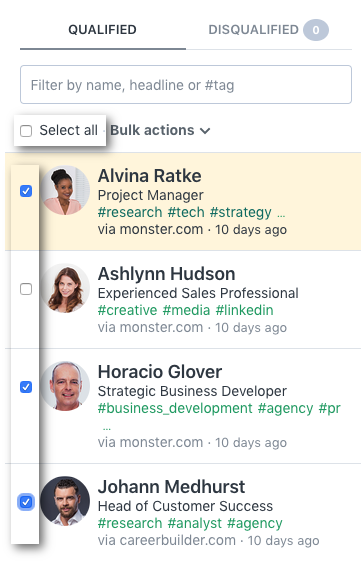Click Ashlynn Hudson's avatar picture

pyautogui.click(x=65, y=288)
